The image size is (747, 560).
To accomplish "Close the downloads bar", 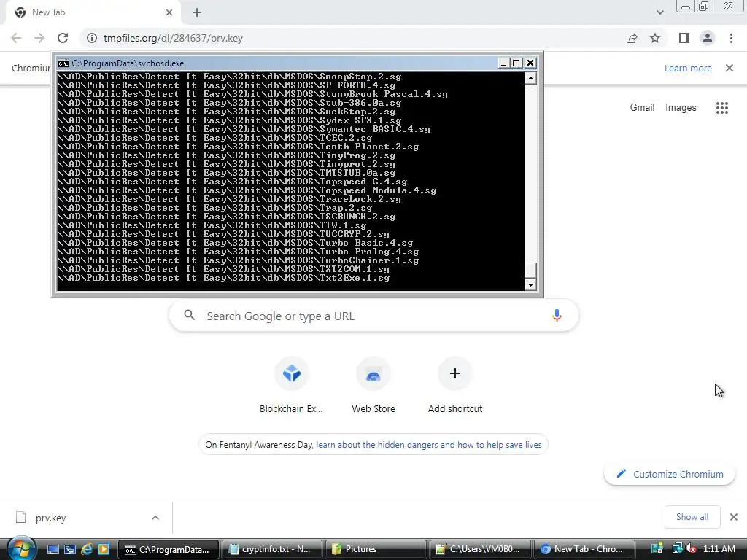I will (x=734, y=517).
